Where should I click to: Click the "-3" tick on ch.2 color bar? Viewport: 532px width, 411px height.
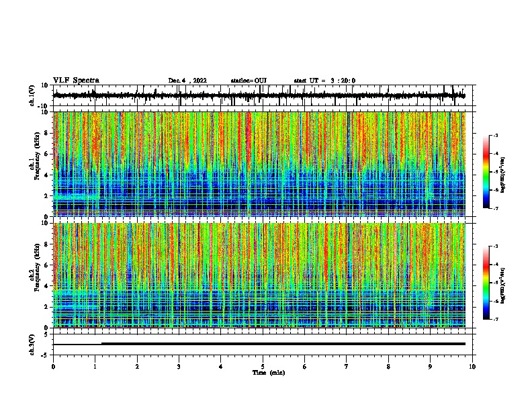pyautogui.click(x=496, y=246)
